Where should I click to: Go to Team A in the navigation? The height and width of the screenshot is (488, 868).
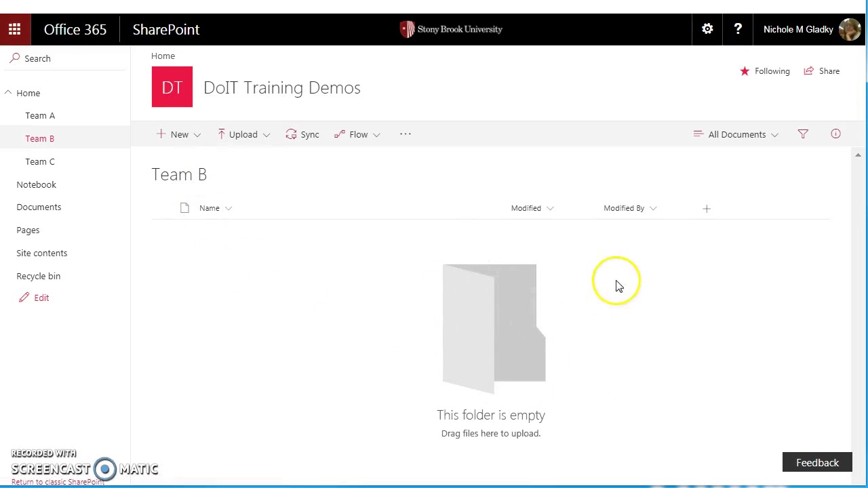[x=40, y=115]
